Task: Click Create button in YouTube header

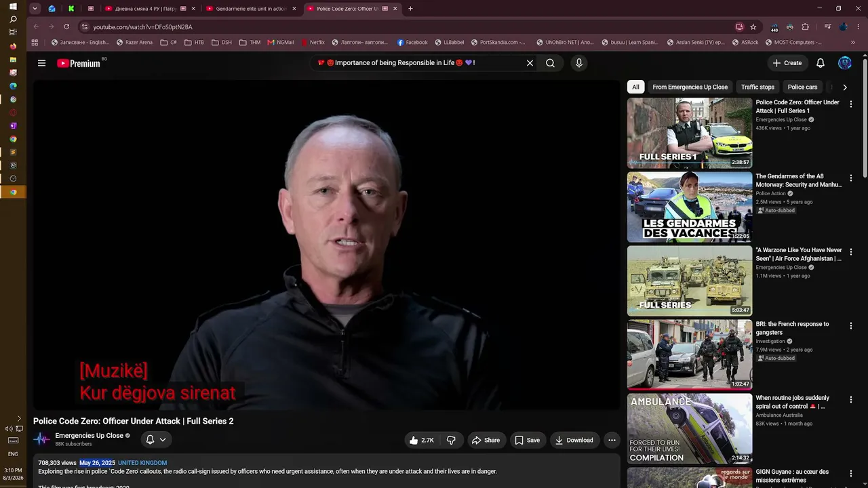Action: coord(787,63)
